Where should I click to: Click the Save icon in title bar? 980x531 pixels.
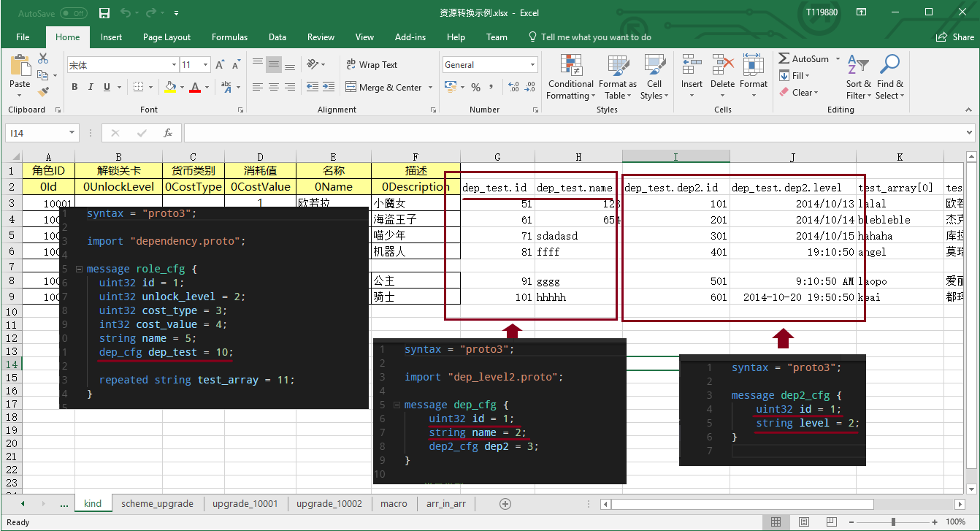pos(104,13)
